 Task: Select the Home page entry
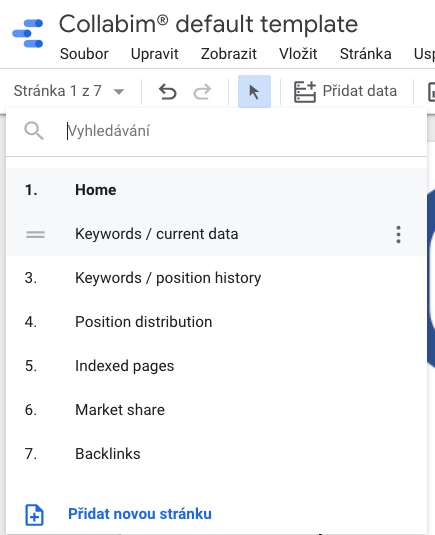click(216, 190)
